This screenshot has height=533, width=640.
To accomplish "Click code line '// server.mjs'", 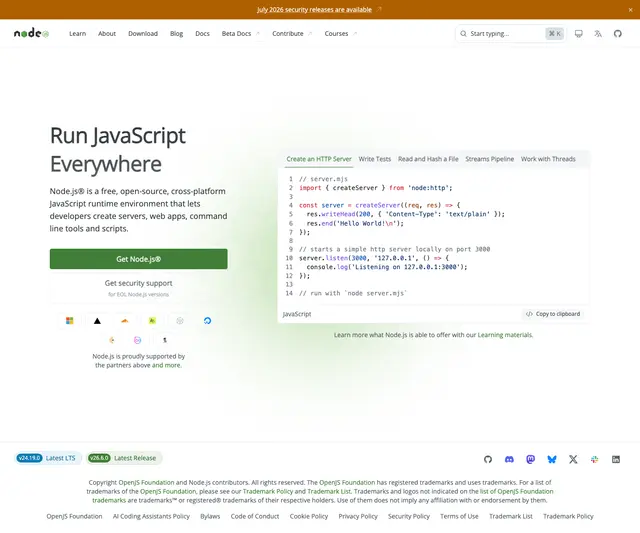I will [323, 179].
